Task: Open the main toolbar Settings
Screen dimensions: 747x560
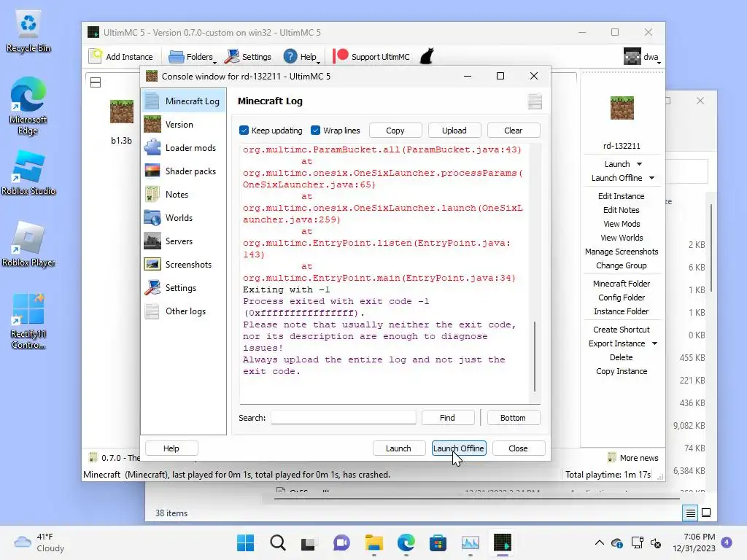Action: click(x=247, y=57)
